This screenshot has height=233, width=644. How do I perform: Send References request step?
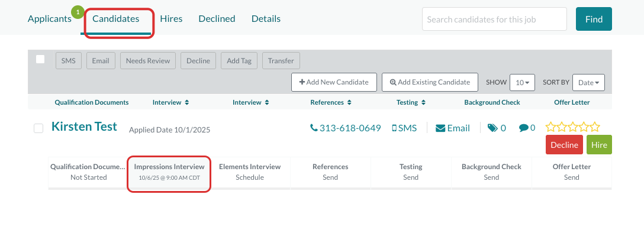point(330,172)
